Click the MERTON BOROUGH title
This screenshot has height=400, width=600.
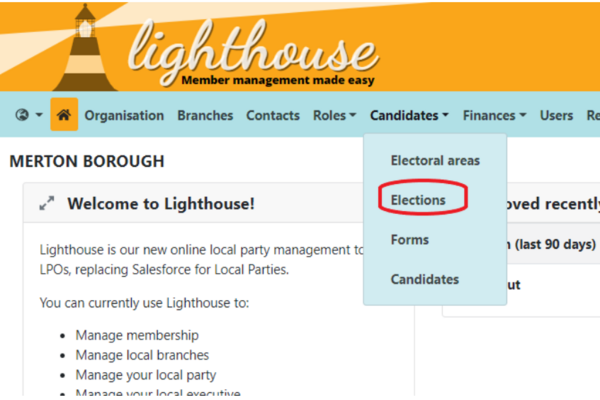click(x=87, y=161)
